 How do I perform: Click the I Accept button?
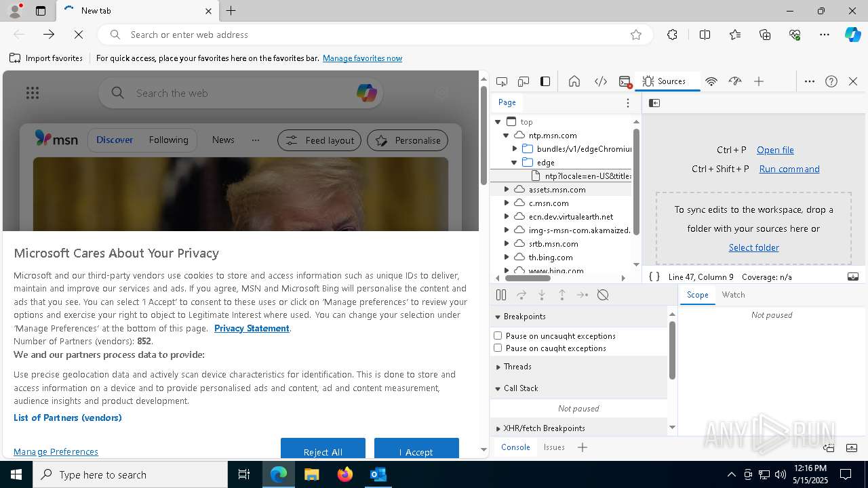[x=416, y=450]
